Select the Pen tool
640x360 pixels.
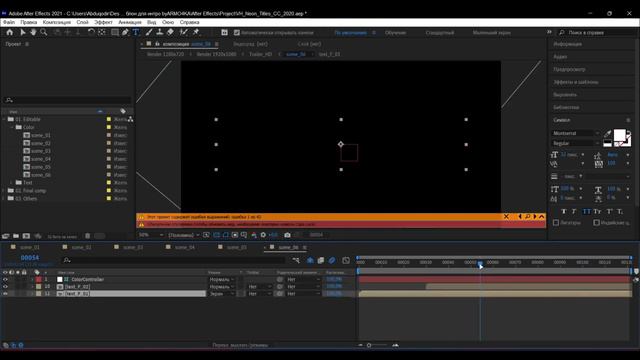pyautogui.click(x=125, y=32)
